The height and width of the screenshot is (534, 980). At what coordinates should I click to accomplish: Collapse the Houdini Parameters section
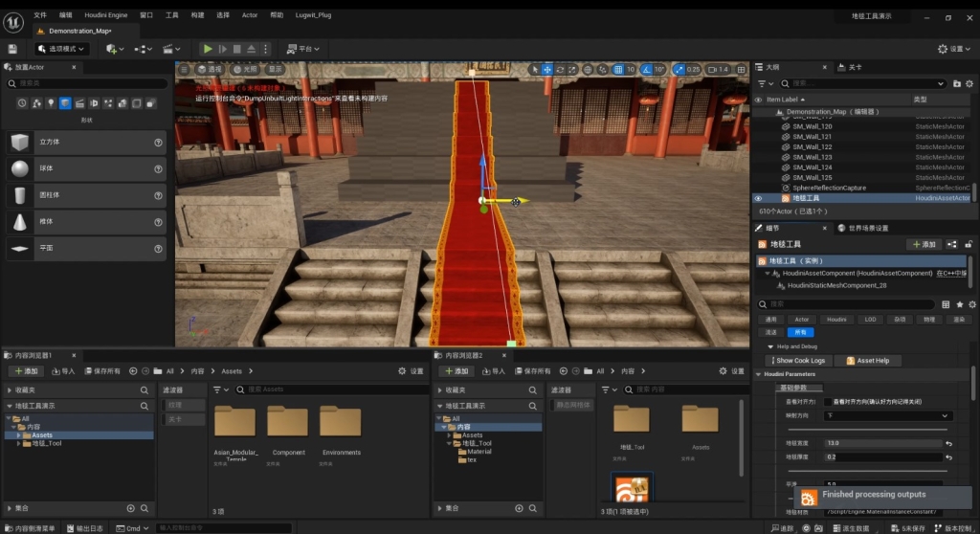[759, 374]
